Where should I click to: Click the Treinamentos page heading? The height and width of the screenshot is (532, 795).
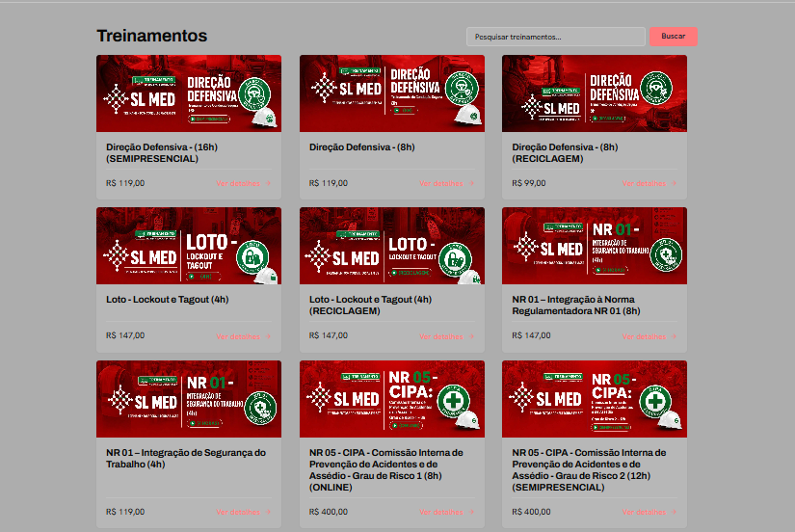(x=152, y=36)
